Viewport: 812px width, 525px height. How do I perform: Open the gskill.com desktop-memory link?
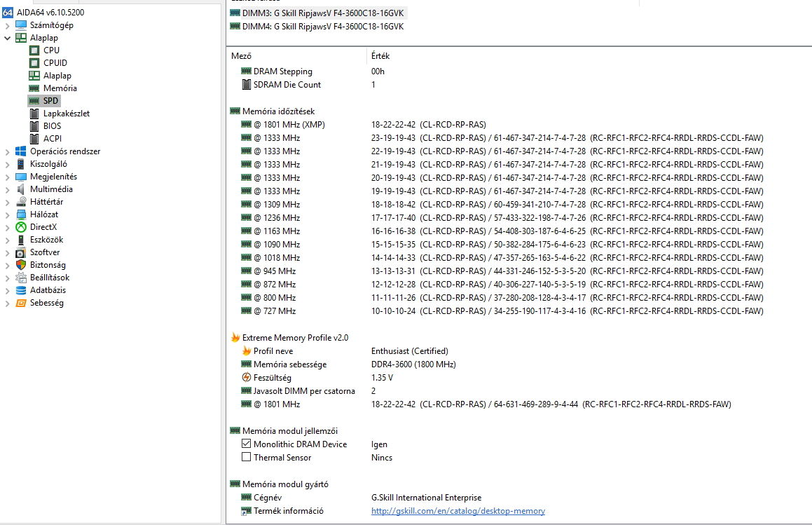pyautogui.click(x=457, y=511)
